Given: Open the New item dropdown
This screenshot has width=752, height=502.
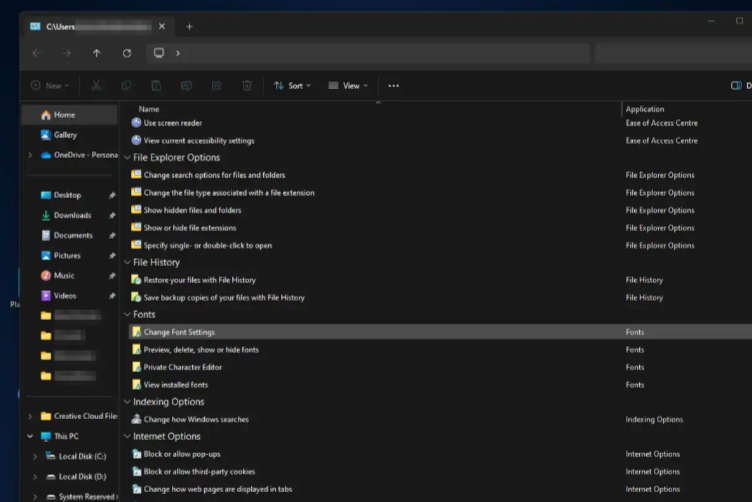Looking at the screenshot, I should point(50,86).
